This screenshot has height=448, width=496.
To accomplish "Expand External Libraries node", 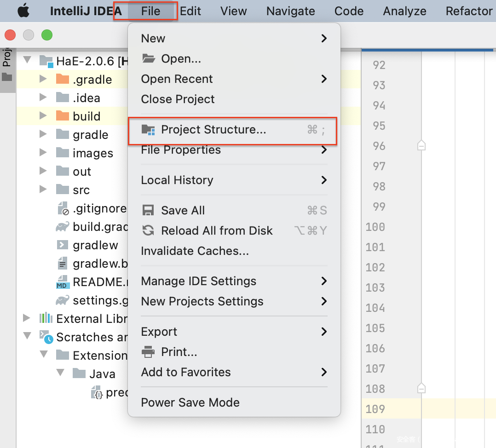I will [27, 318].
